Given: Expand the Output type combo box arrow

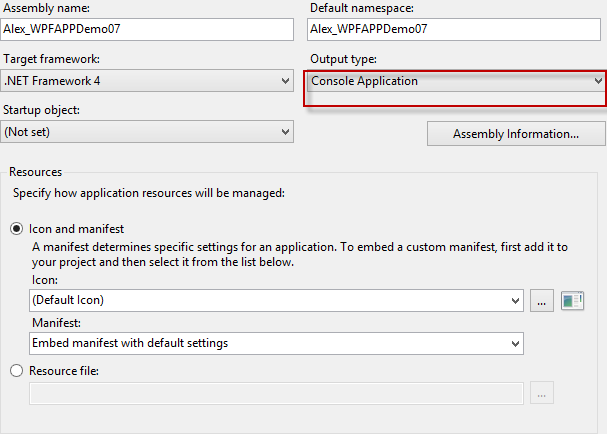Looking at the screenshot, I should 598,81.
